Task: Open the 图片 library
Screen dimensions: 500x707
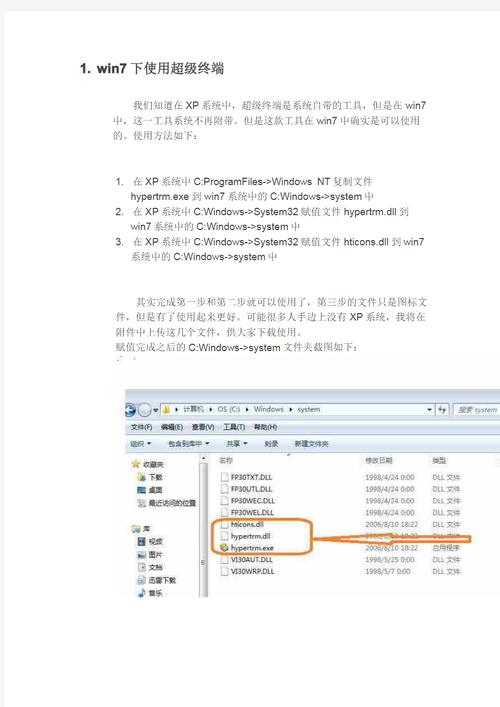Action: (150, 554)
